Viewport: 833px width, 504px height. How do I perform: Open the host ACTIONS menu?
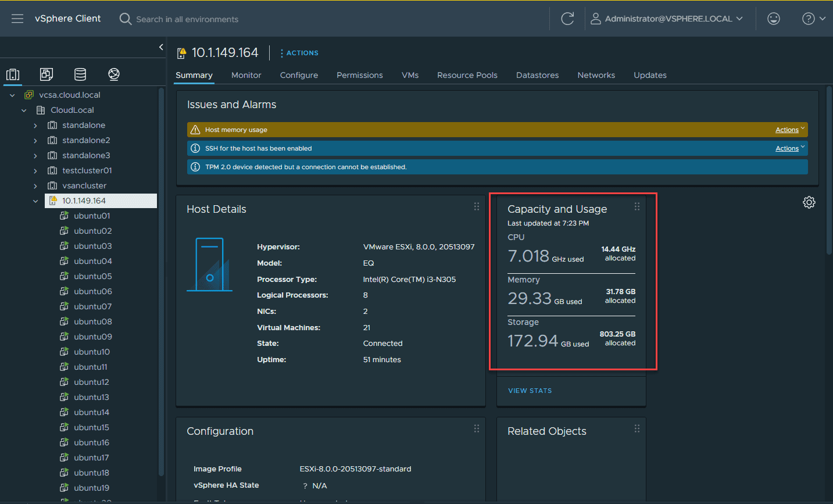(x=299, y=53)
